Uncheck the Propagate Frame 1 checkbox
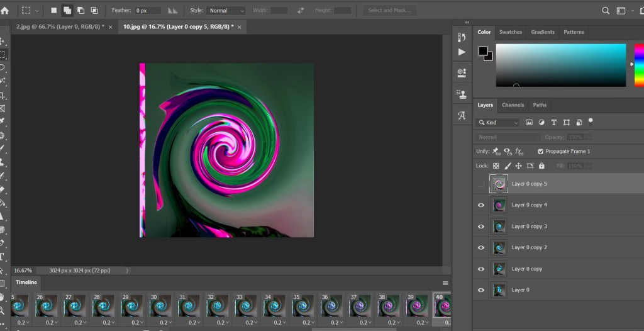Viewport: 644px width, 331px height. [x=540, y=152]
